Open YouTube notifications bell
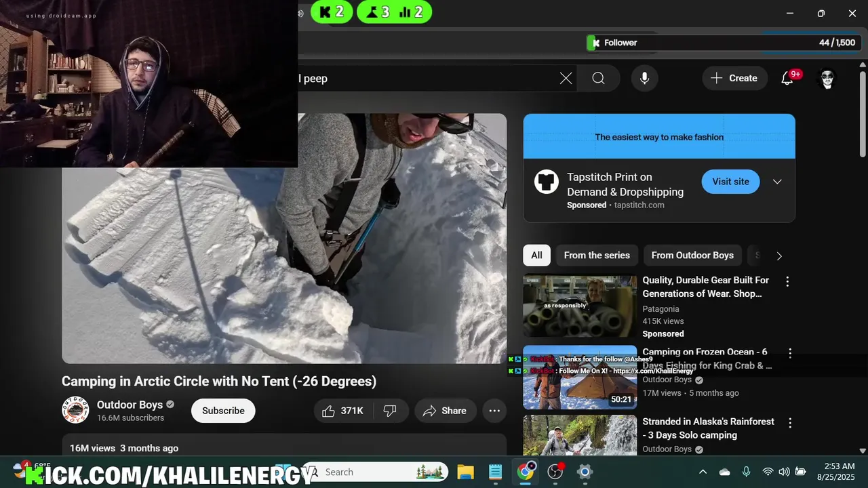 coord(787,79)
